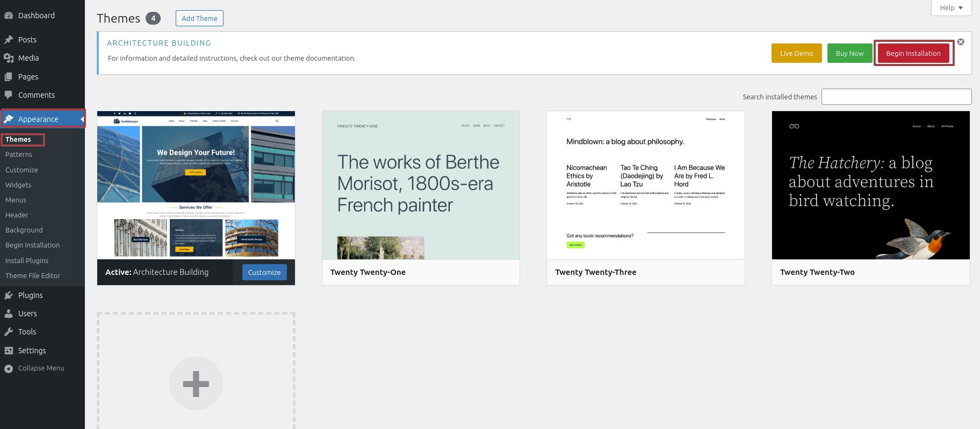
Task: Click the Active: Architecture Building label
Action: click(x=157, y=272)
